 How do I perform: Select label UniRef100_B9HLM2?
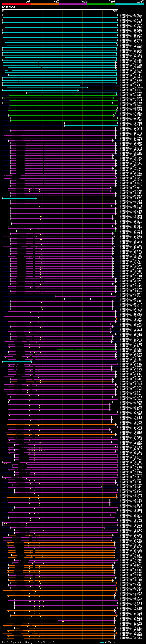pos(131,153)
